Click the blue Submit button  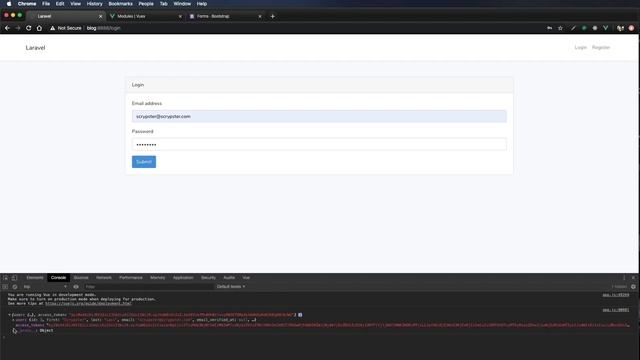point(144,162)
